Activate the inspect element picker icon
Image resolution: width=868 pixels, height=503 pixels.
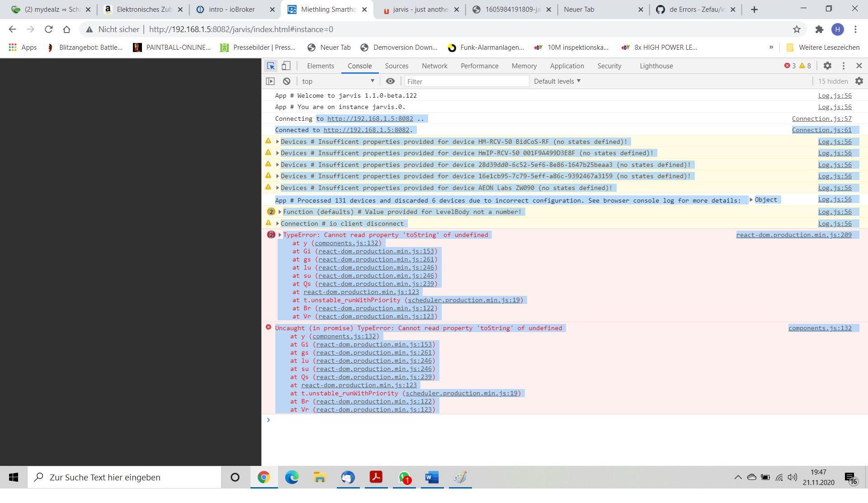click(271, 66)
